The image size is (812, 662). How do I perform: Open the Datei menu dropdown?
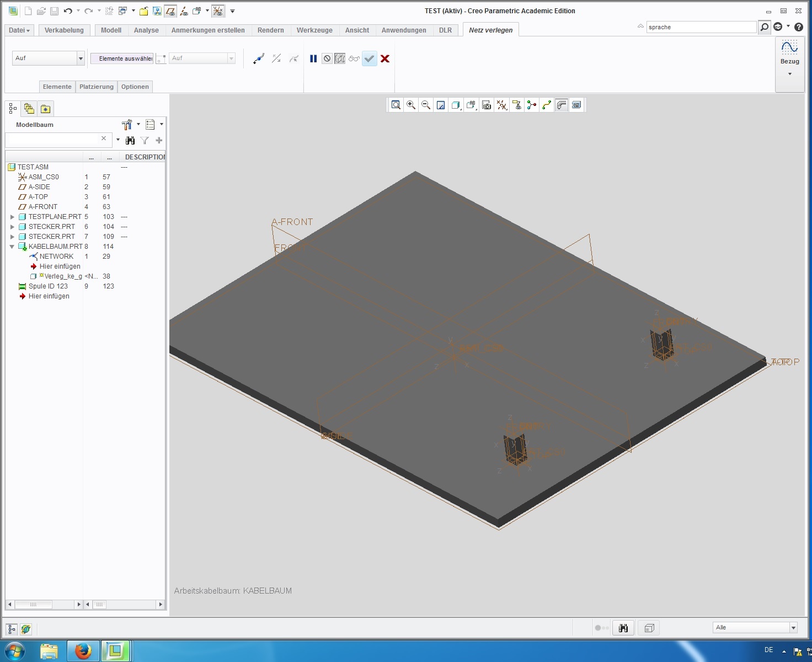pyautogui.click(x=19, y=30)
